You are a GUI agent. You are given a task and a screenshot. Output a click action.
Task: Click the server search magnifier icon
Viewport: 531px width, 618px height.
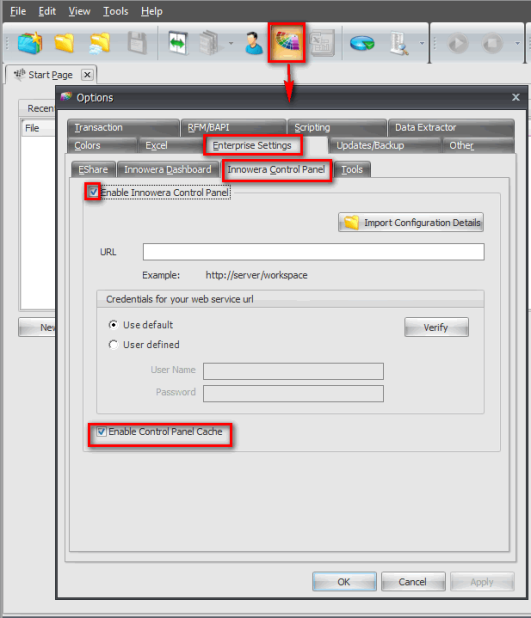(x=399, y=43)
